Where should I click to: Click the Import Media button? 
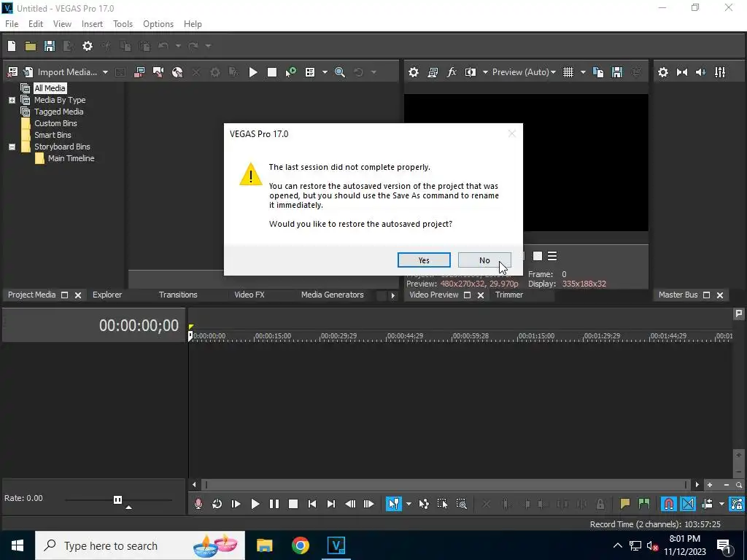tap(61, 72)
